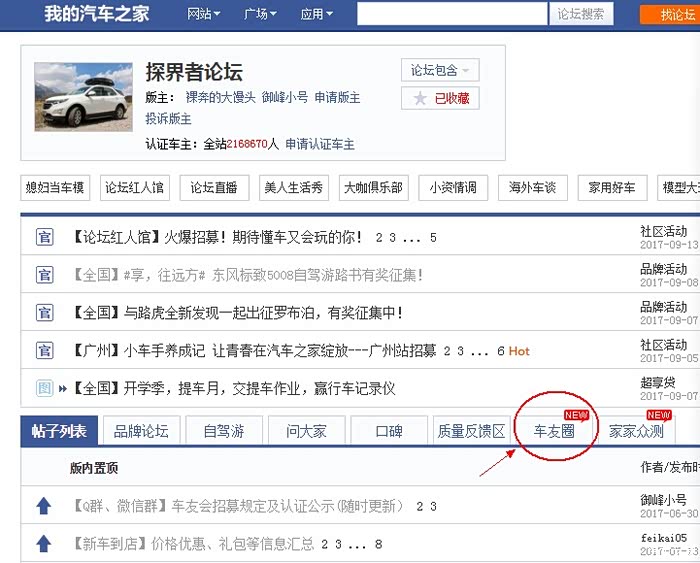Screen dimensions: 700x563
Task: Click into the forum search input field
Action: (x=452, y=14)
